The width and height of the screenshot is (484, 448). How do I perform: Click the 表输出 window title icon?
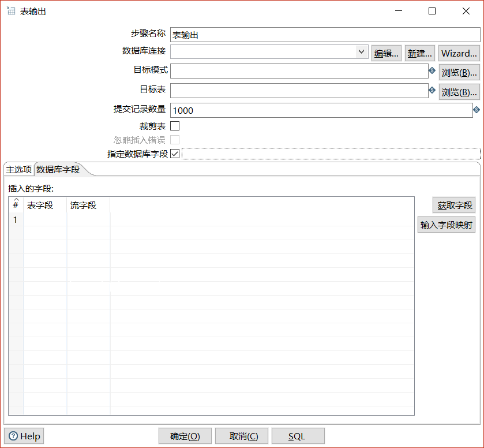click(x=11, y=11)
